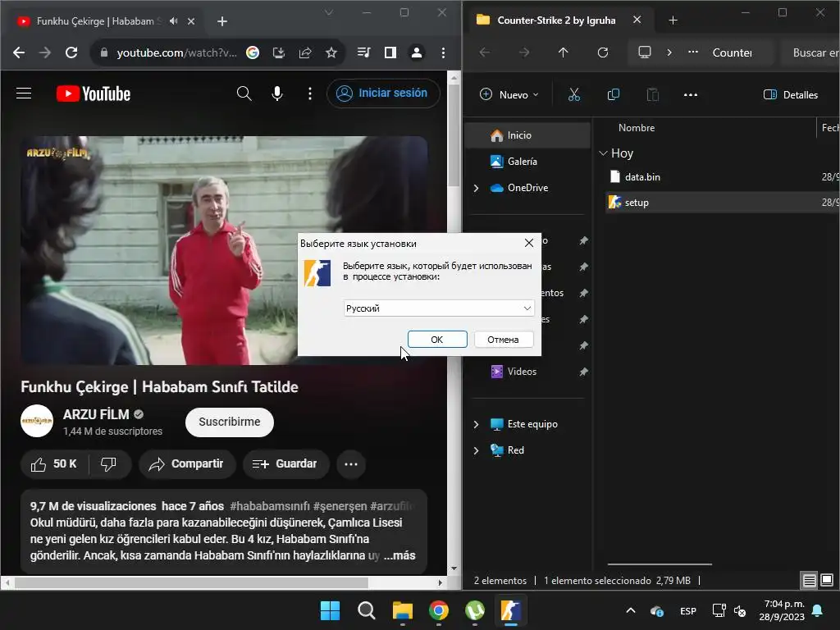Refresh the Explorer folder

(x=603, y=52)
